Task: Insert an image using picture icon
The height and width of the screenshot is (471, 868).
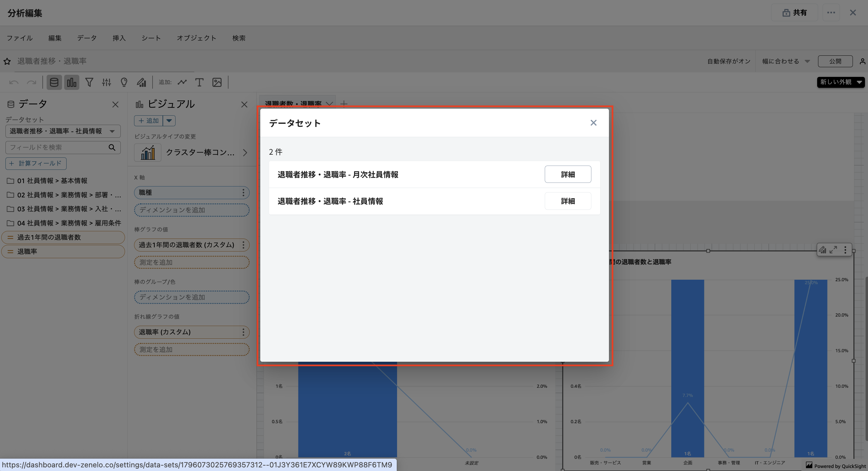Action: click(217, 82)
